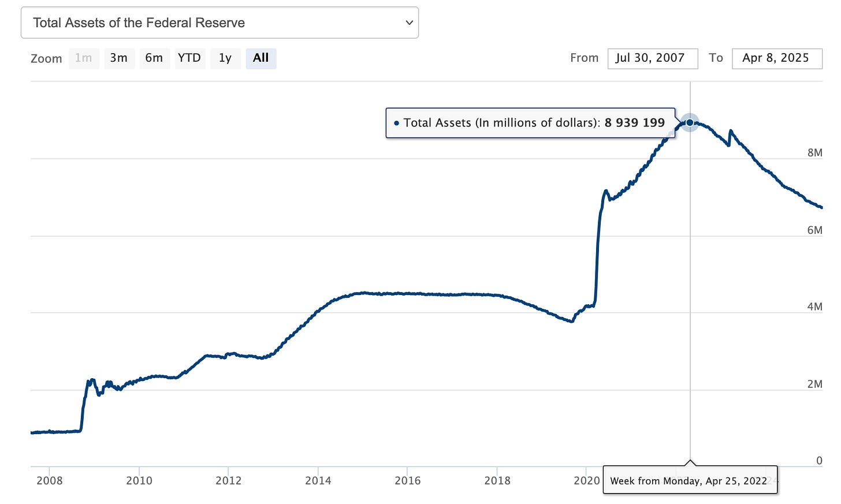This screenshot has width=841, height=504.
Task: Open the Total Assets of the Federal Reserve dropdown
Action: [219, 23]
